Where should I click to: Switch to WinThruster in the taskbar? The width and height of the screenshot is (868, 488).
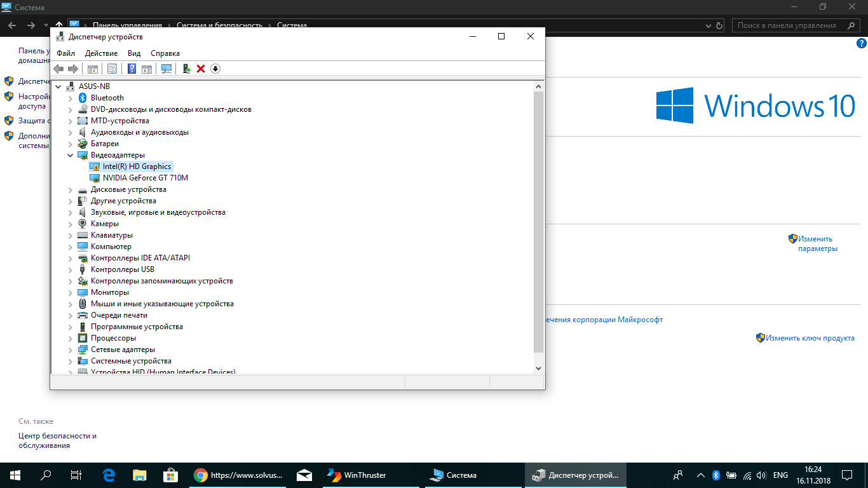[x=370, y=475]
